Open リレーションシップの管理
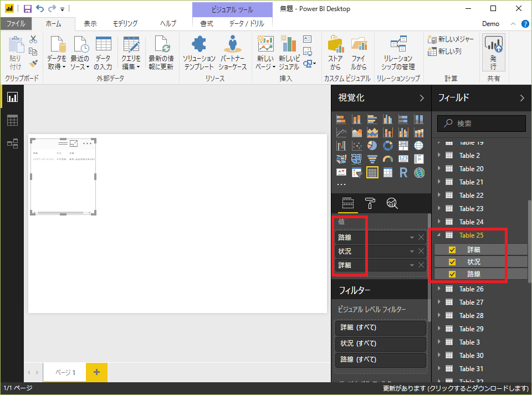 [x=398, y=53]
